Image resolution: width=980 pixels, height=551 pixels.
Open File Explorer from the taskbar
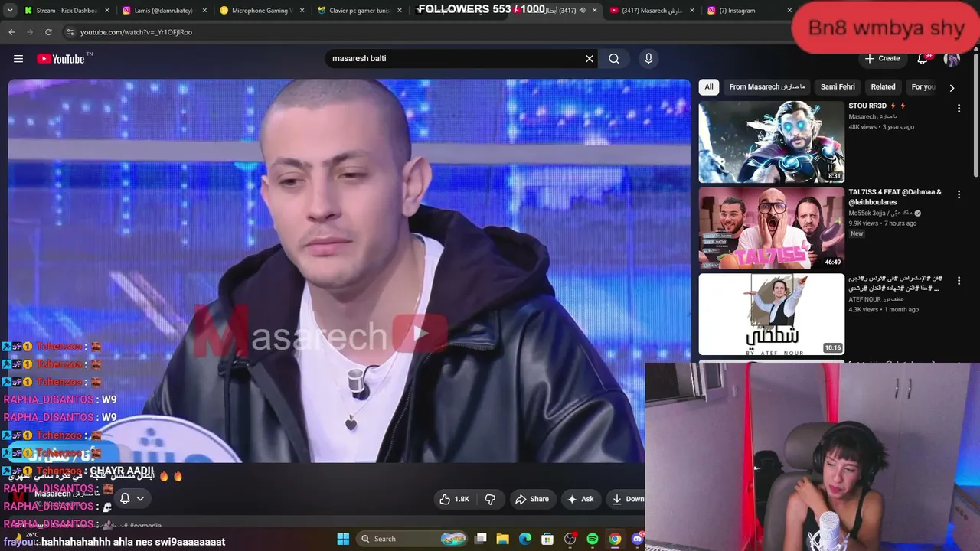pos(503,539)
